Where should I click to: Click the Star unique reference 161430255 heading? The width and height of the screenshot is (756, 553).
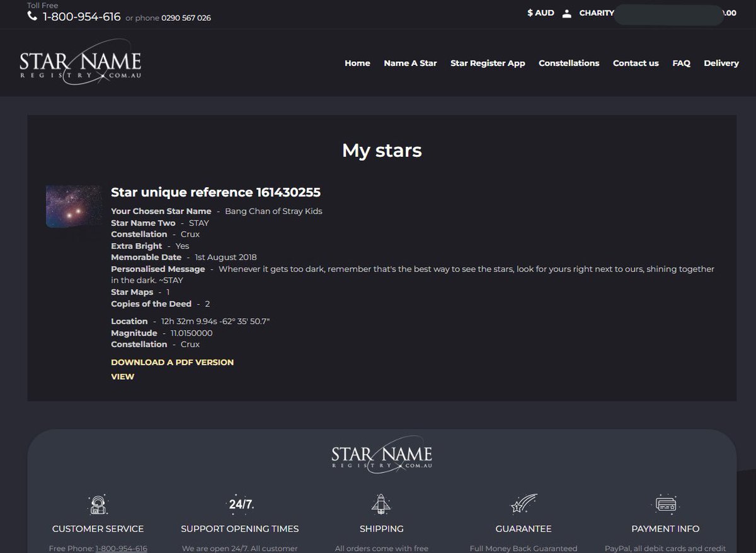pos(215,193)
